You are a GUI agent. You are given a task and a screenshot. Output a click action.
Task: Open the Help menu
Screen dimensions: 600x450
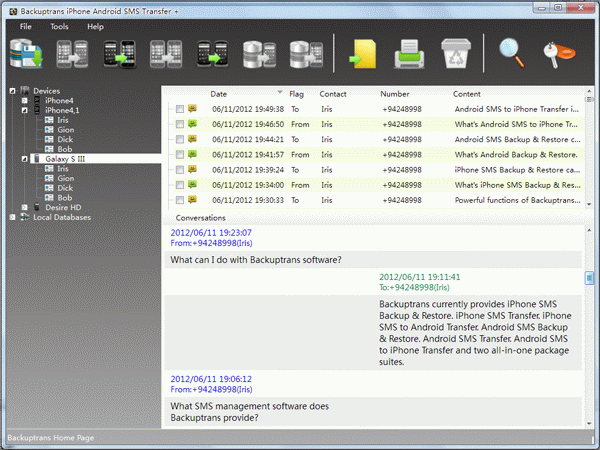(95, 26)
